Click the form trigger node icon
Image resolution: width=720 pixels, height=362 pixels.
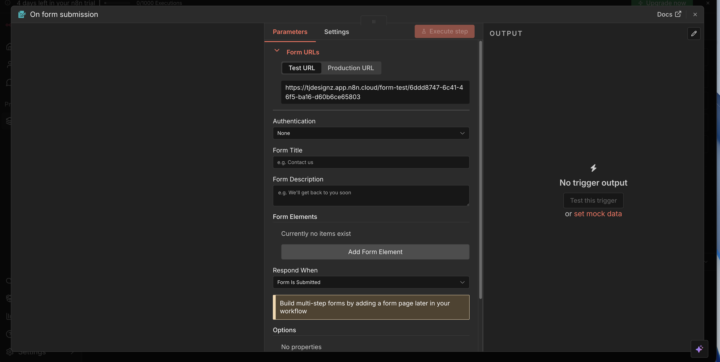click(x=22, y=14)
